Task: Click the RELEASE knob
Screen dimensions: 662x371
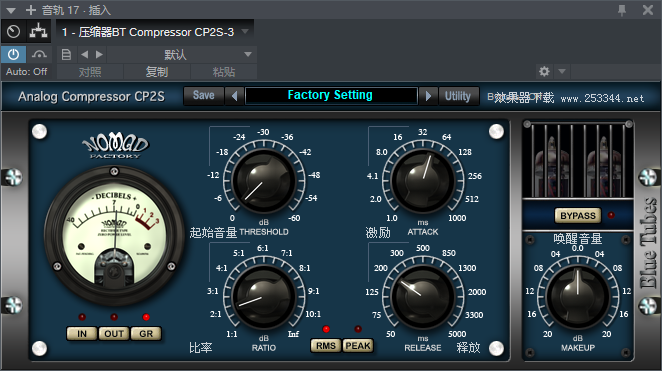Action: pos(423,296)
